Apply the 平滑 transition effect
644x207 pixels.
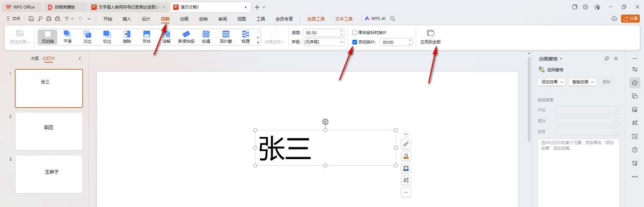pos(67,36)
